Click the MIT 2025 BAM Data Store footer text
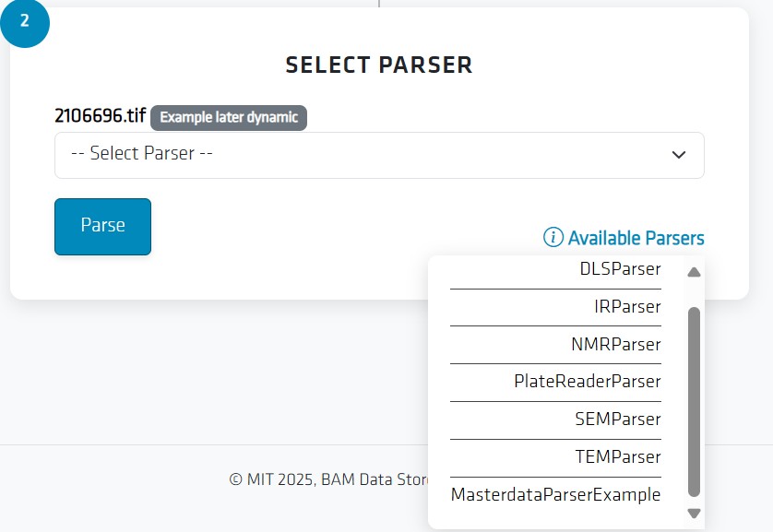 click(327, 479)
